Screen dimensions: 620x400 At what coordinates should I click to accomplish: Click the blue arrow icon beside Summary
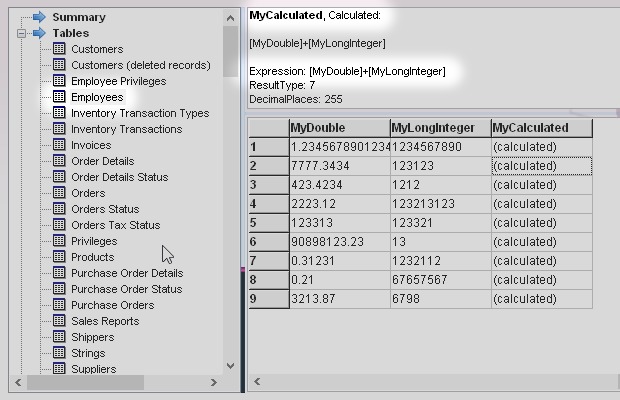tap(39, 17)
